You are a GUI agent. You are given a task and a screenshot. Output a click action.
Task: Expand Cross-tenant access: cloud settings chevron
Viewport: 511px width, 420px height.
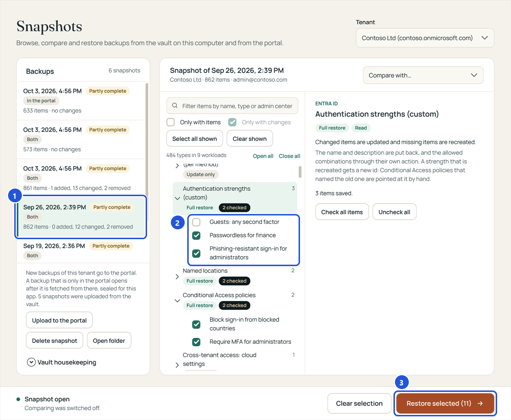pos(177,365)
